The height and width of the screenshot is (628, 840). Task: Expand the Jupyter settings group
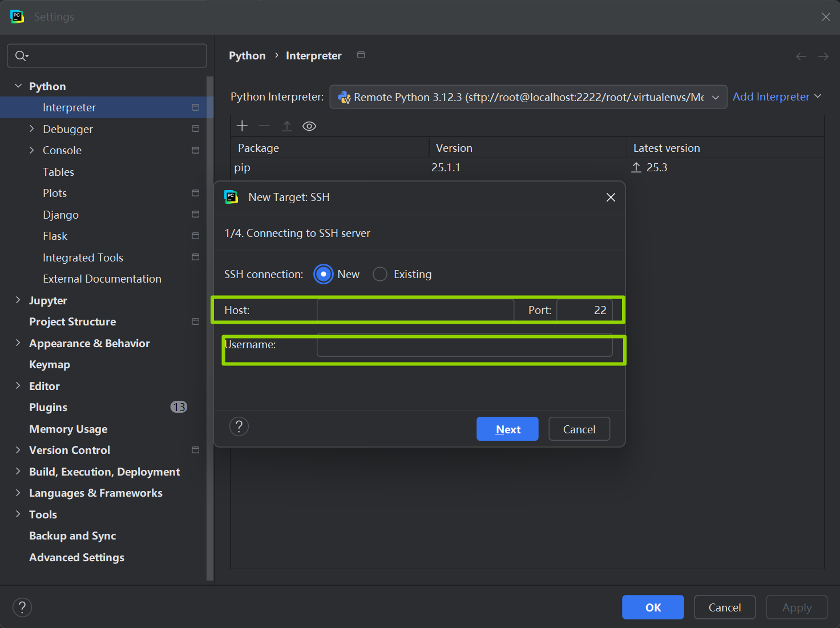(x=18, y=300)
